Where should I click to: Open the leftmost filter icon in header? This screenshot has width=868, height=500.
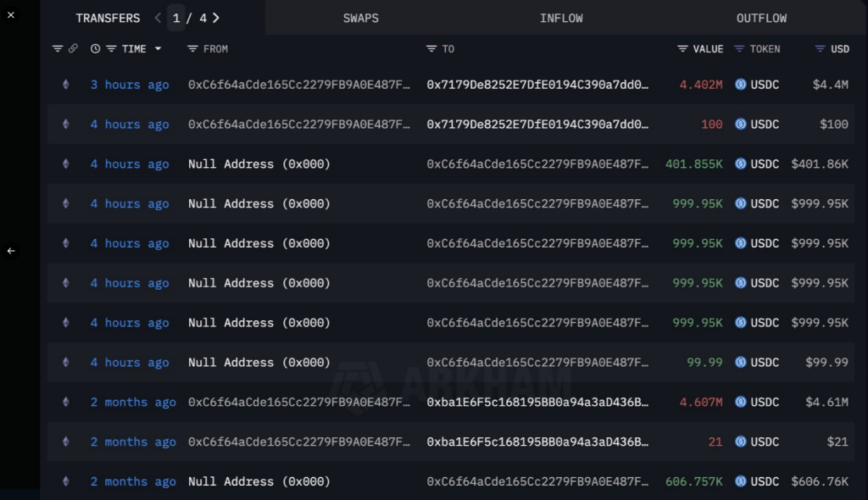point(58,49)
